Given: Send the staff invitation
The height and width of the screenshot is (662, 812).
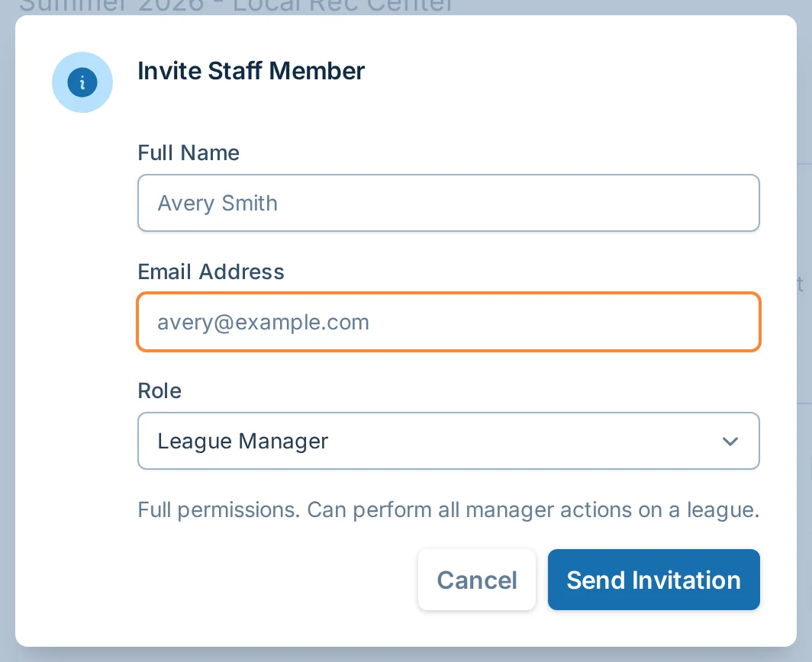Looking at the screenshot, I should point(653,580).
